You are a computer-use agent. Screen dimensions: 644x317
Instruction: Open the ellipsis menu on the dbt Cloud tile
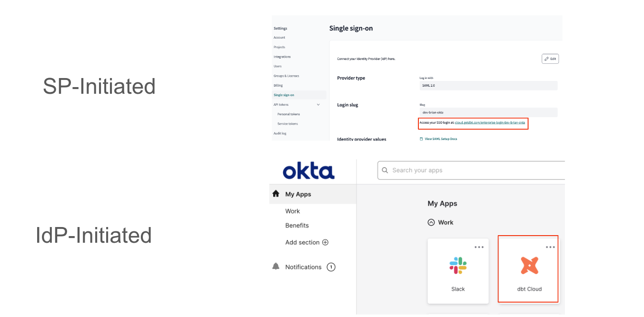550,246
